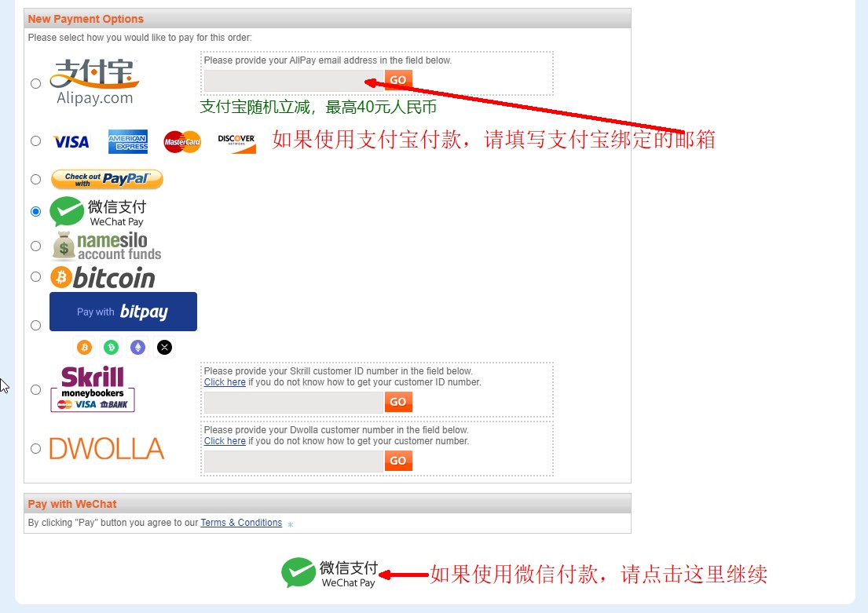Click the bitcoin logo
The width and height of the screenshot is (868, 613).
click(x=103, y=278)
